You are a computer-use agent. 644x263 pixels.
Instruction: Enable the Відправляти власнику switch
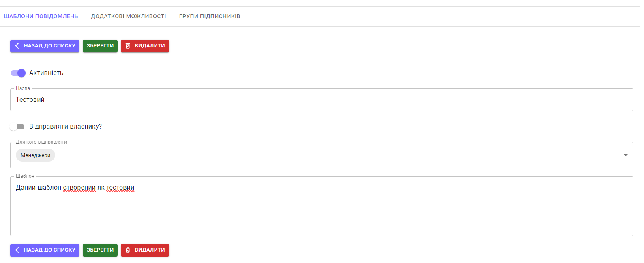17,127
